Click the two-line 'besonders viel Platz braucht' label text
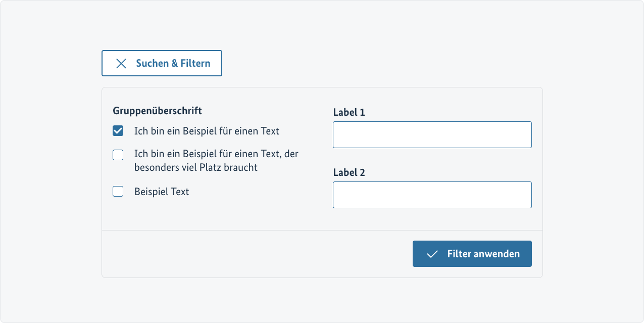 point(216,160)
